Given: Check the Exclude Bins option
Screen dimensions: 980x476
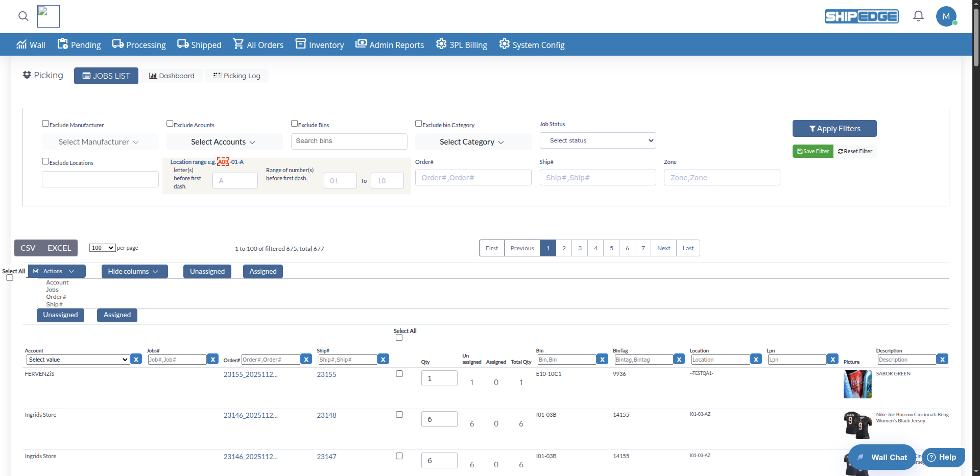Looking at the screenshot, I should tap(294, 123).
